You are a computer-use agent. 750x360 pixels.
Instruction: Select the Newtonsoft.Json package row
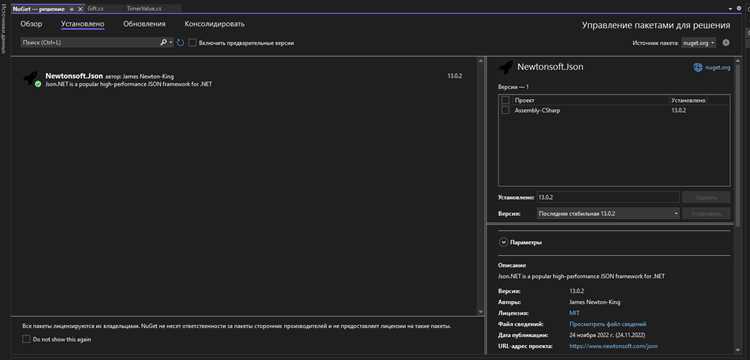243,79
